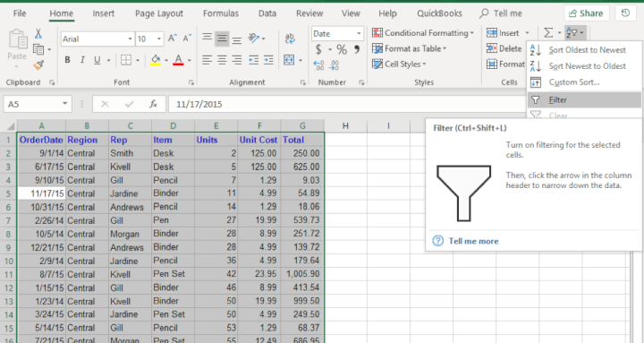
Task: Click the Orientation text angle icon
Action: point(253,39)
